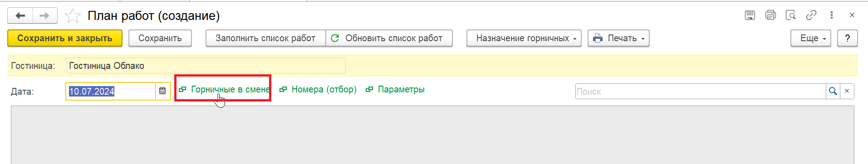Click the floppy disk save icon
Image resolution: width=868 pixels, height=164 pixels.
tap(750, 15)
